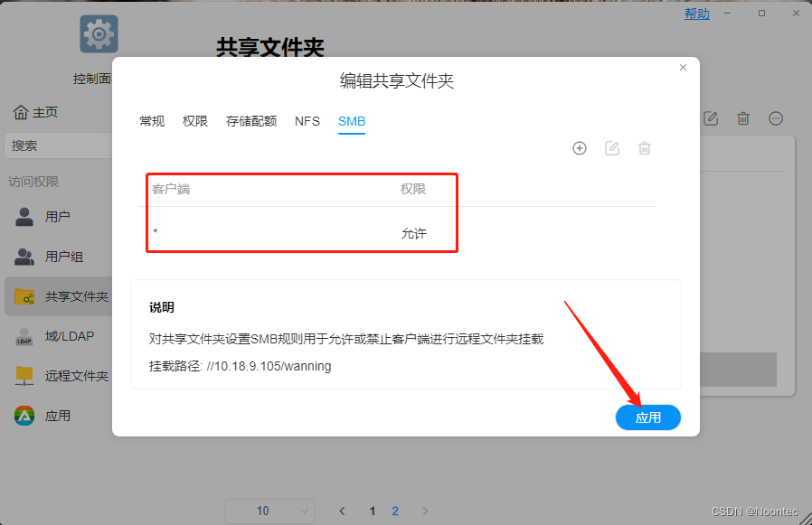
Task: Delete the selected SMB rule
Action: point(645,148)
